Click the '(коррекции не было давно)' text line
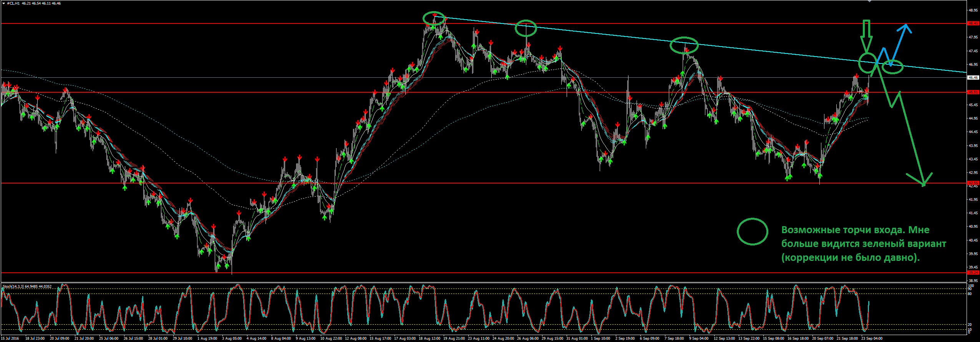The width and height of the screenshot is (980, 342). point(851,258)
